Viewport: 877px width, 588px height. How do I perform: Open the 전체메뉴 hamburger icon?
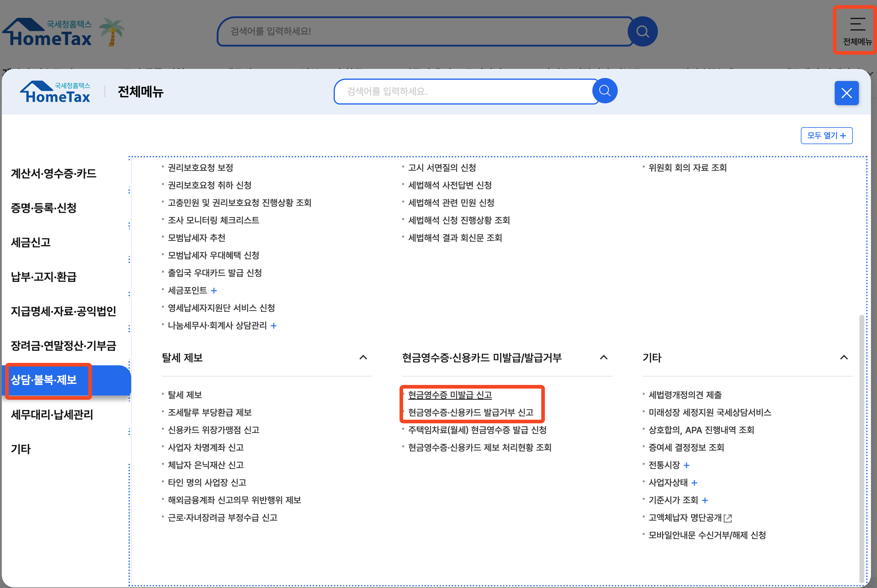click(857, 30)
